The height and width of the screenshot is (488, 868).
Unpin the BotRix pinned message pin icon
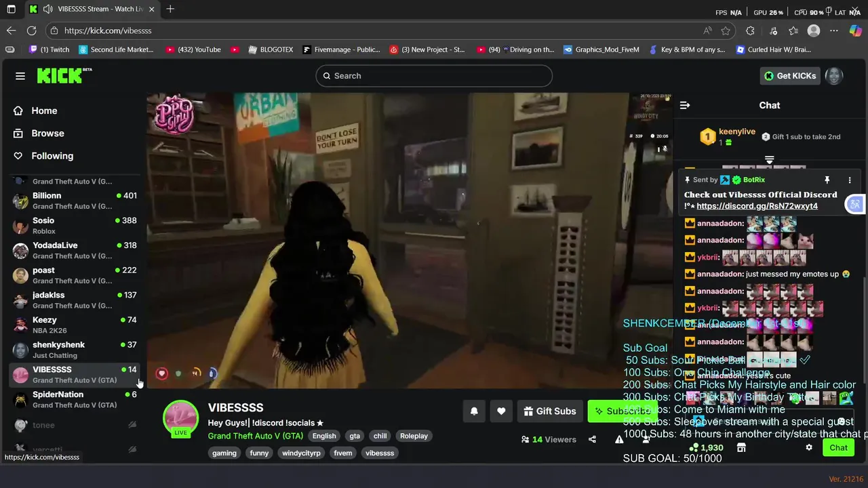pyautogui.click(x=827, y=180)
